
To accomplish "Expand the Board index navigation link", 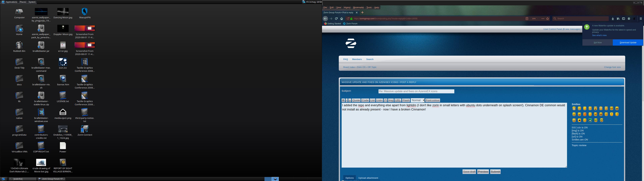I will coord(349,67).
